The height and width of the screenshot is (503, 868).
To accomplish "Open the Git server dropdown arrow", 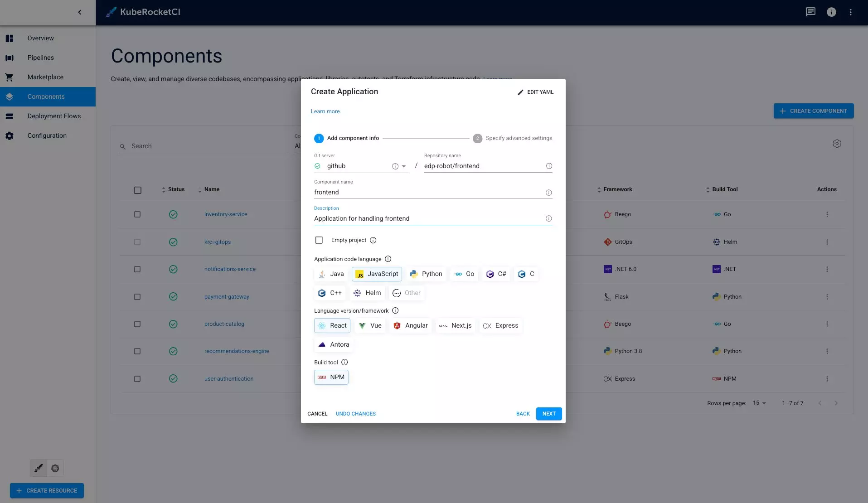I will 403,166.
